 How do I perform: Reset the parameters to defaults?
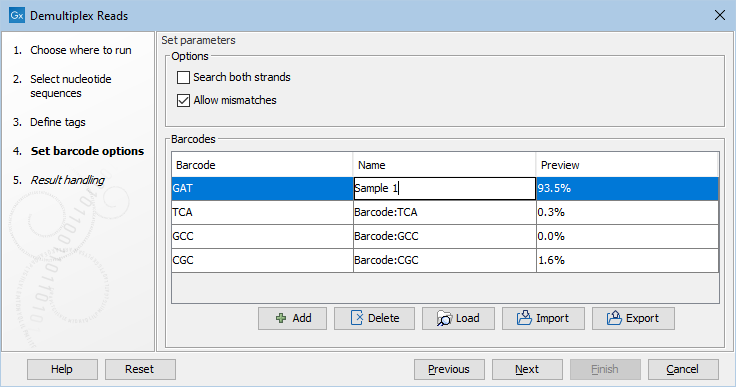click(140, 370)
